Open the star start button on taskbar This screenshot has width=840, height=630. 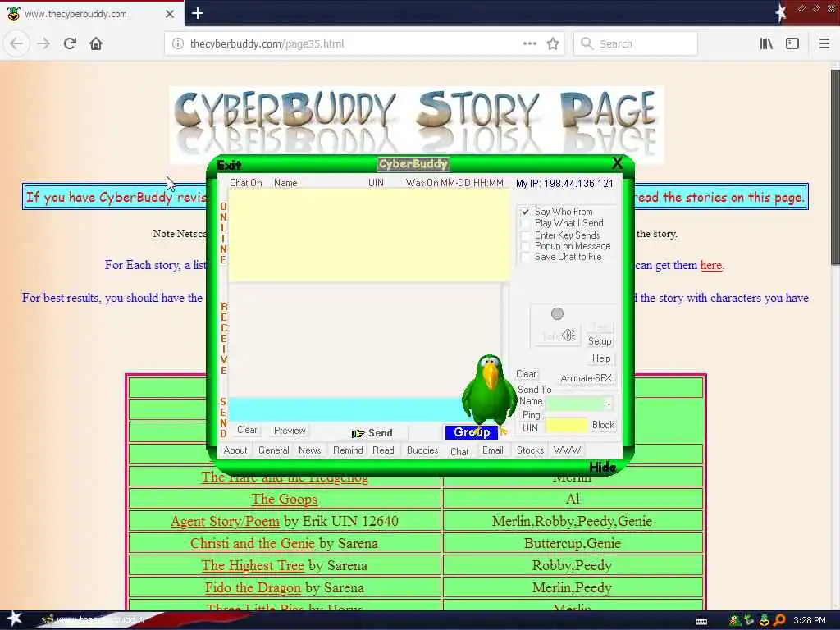(14, 619)
